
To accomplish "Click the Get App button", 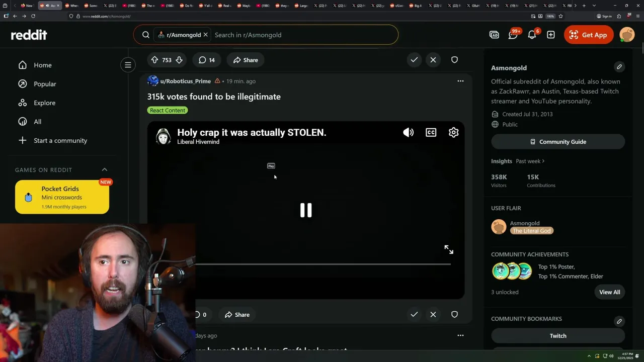I will (589, 35).
